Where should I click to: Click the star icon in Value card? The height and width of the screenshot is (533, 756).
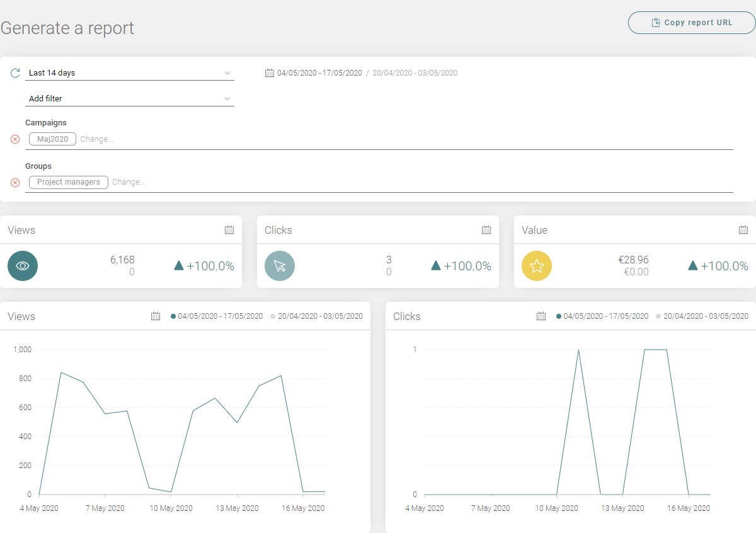[x=537, y=266]
